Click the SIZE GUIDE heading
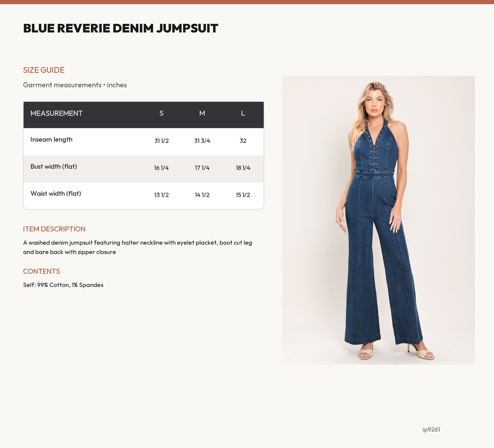This screenshot has height=448, width=494. [x=44, y=70]
